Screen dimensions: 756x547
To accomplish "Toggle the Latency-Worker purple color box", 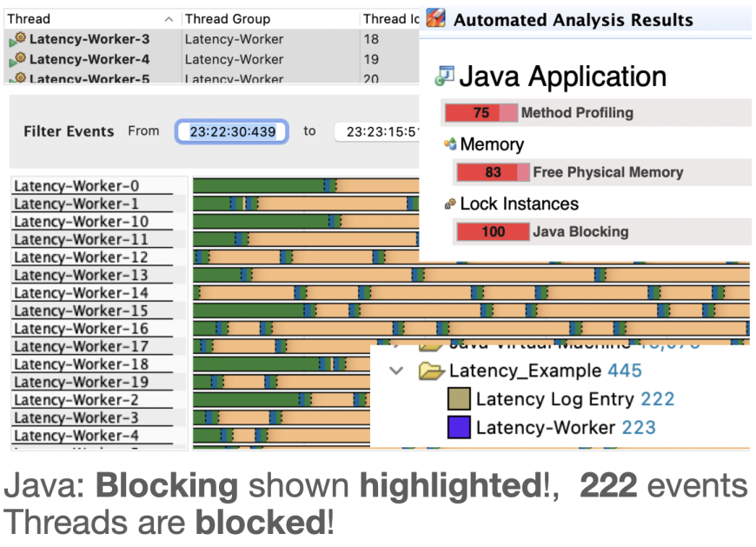I will pos(459,427).
